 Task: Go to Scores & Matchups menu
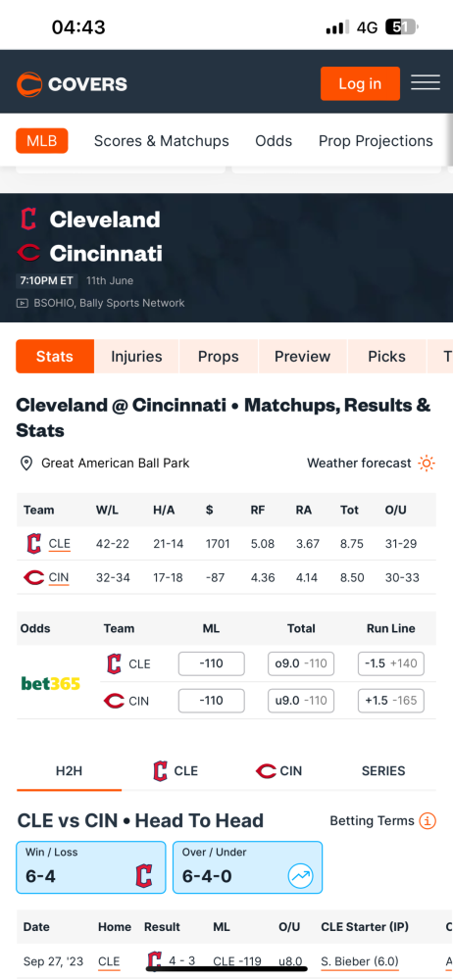[162, 141]
